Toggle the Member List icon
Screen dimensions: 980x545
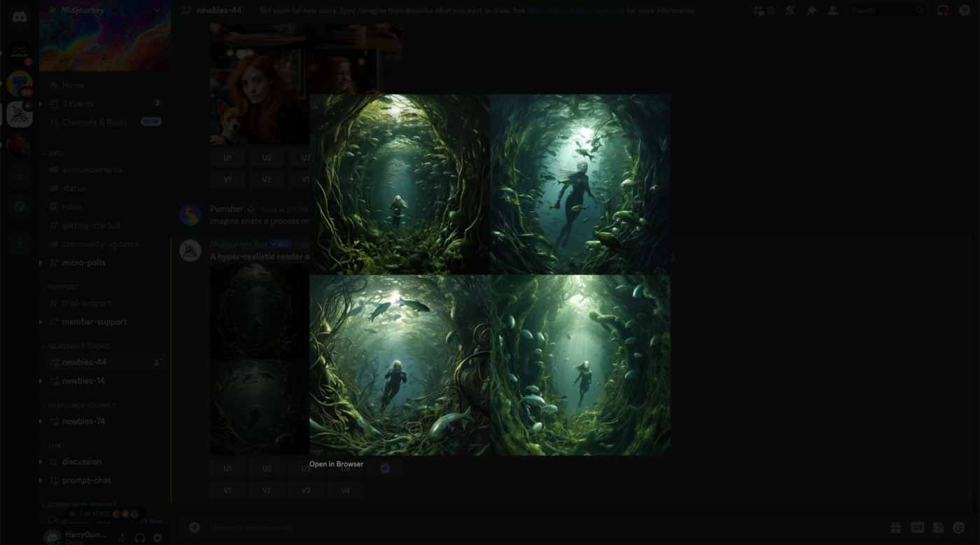click(833, 11)
